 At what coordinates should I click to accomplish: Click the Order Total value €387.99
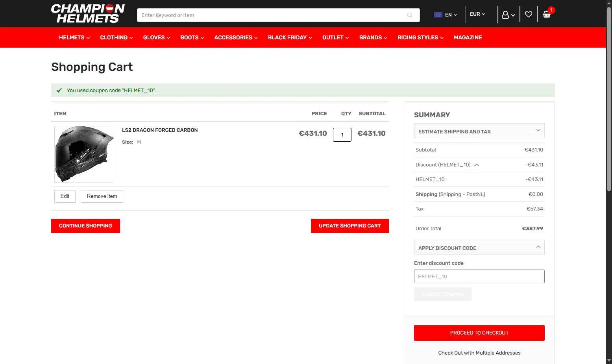[x=532, y=229]
